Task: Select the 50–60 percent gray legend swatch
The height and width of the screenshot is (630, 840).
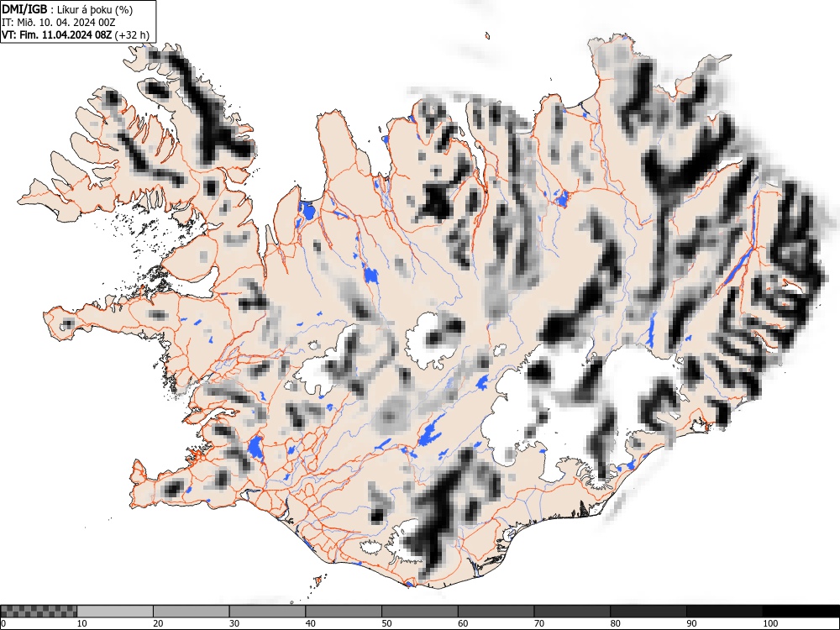Action: pos(420,612)
